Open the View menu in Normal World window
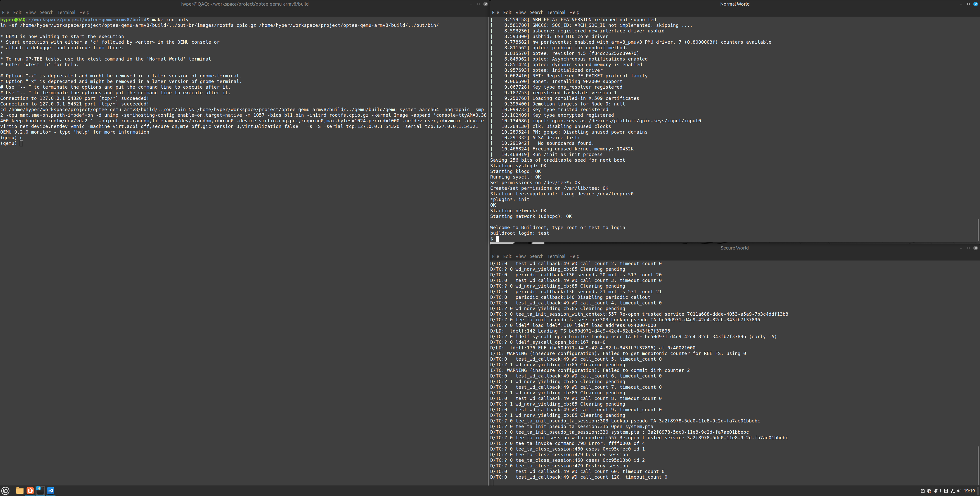The height and width of the screenshot is (496, 980). click(520, 12)
